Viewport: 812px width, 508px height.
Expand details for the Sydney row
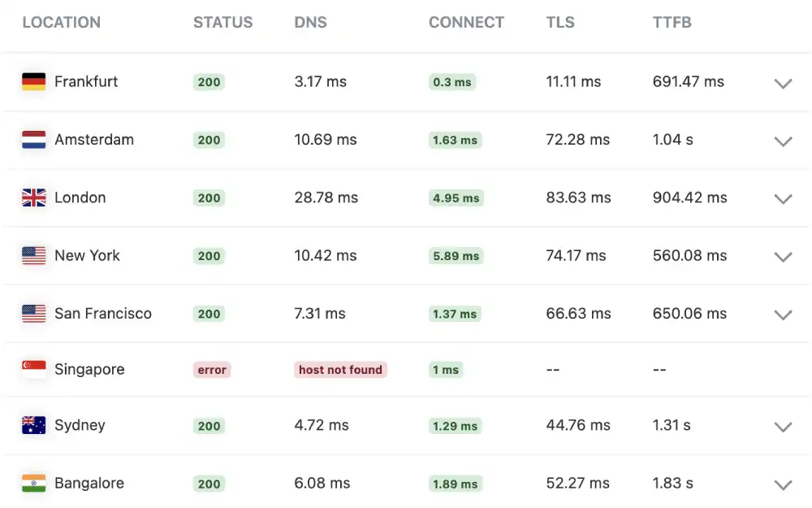click(x=783, y=427)
